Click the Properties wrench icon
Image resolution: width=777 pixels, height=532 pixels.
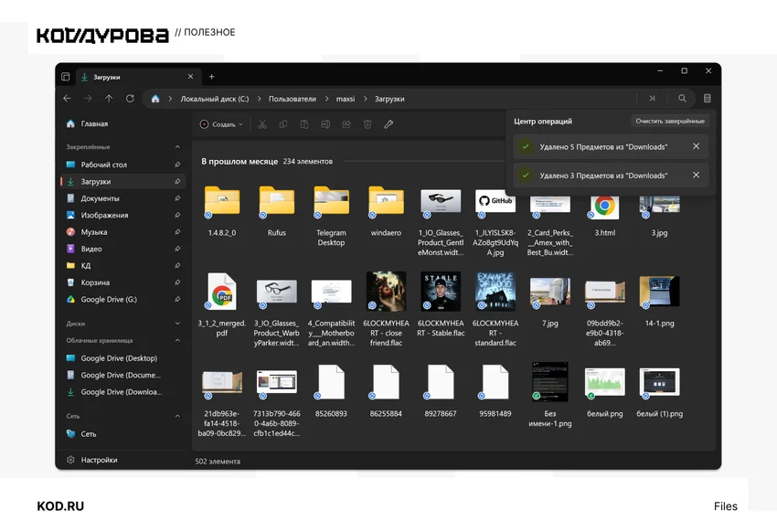388,124
